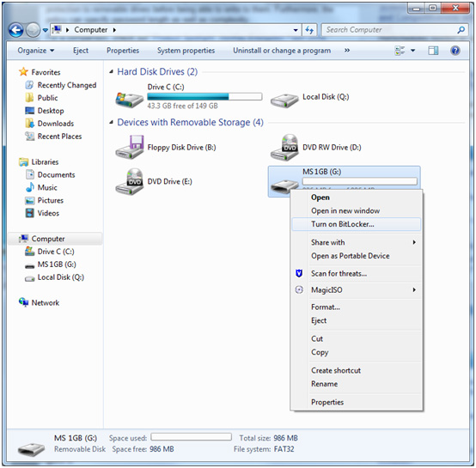Click the Back navigation arrow button

tap(15, 30)
